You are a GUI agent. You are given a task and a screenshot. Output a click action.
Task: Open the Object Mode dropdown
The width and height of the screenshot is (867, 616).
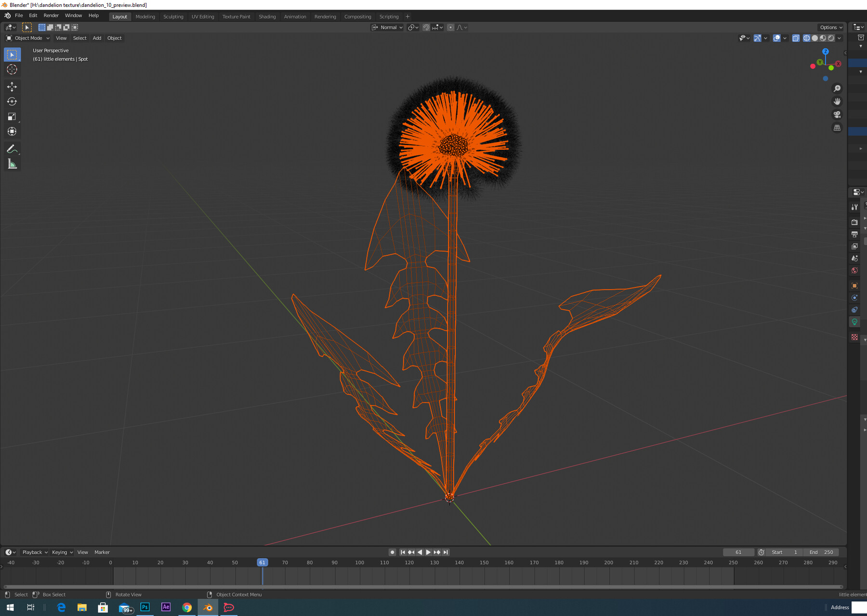click(27, 38)
